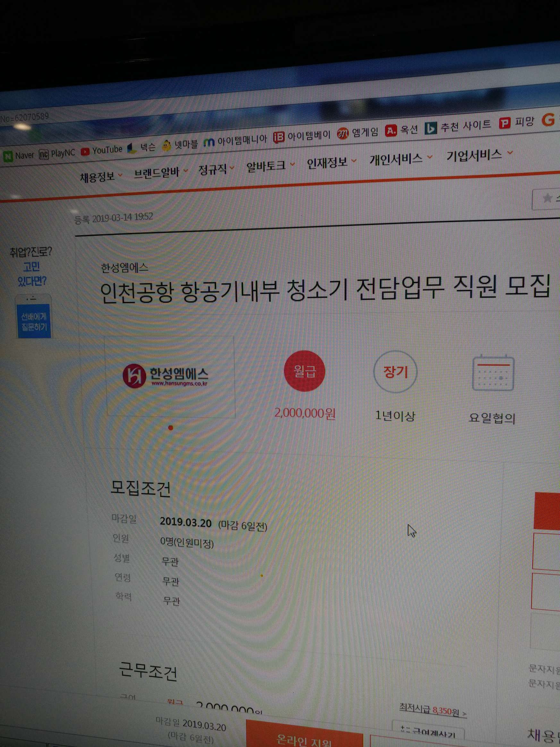The height and width of the screenshot is (747, 560).
Task: Click the 요일협의 text
Action: pos(492,418)
